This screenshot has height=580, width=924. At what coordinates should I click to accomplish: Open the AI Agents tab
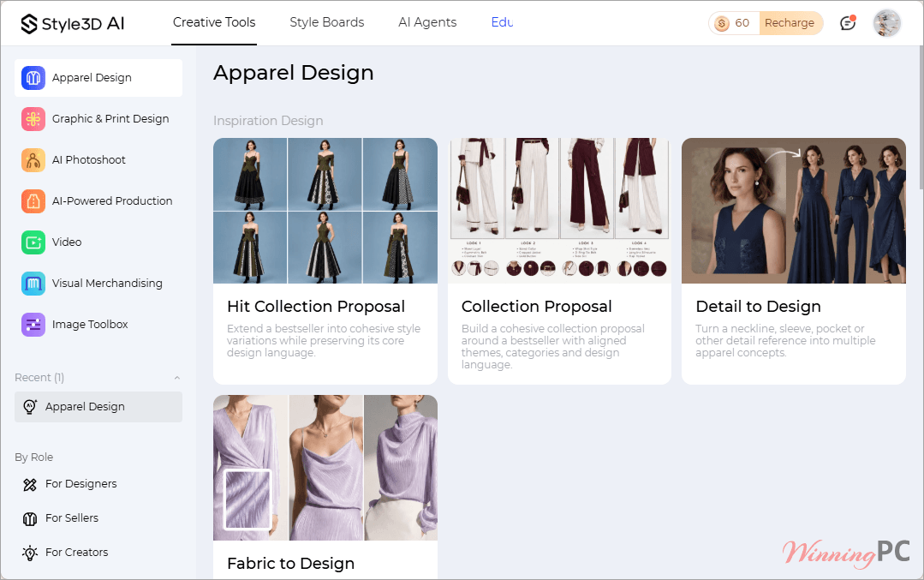tap(427, 22)
